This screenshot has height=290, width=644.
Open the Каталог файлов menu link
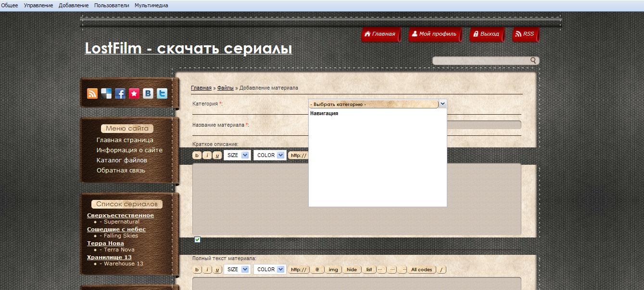122,160
